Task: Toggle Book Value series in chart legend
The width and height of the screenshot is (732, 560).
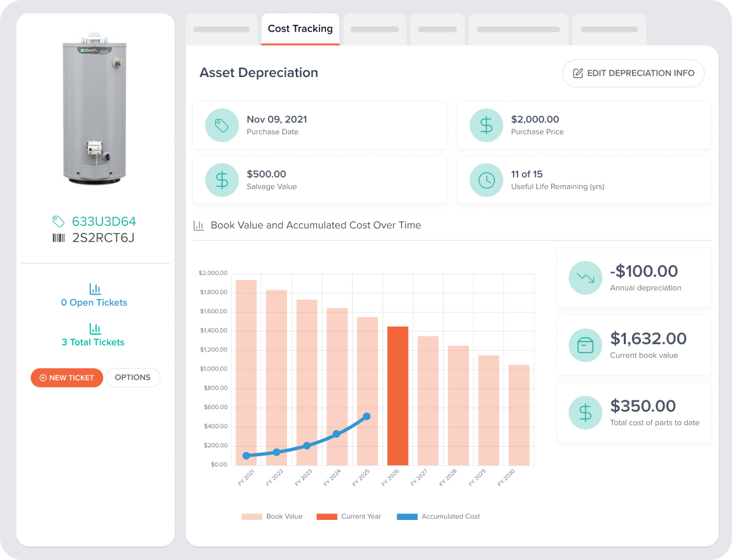Action: (272, 517)
